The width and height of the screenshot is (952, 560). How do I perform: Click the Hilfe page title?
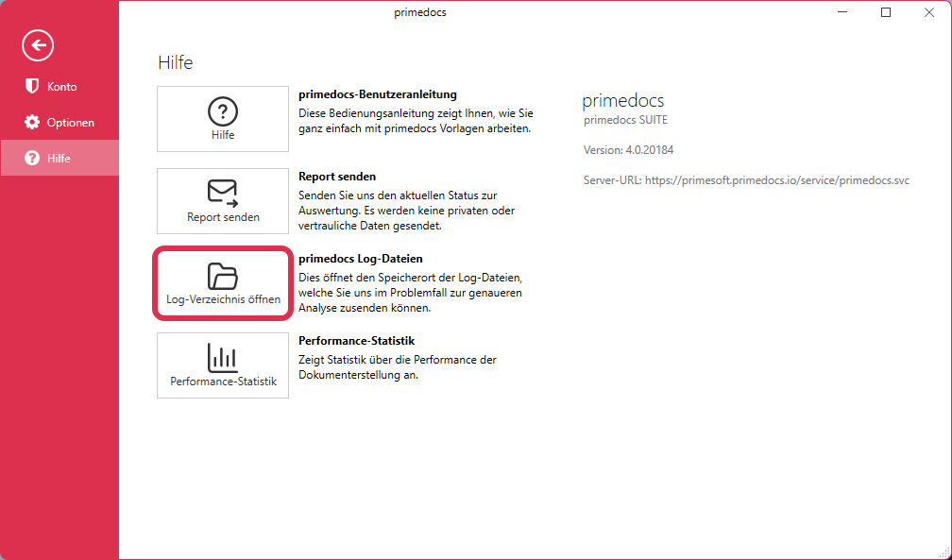tap(176, 62)
